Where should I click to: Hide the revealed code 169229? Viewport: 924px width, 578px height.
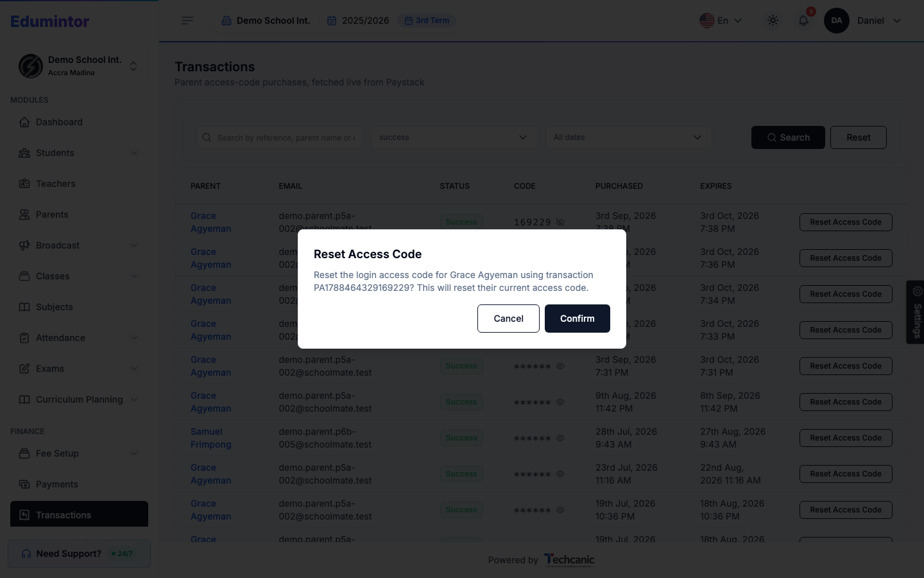[560, 222]
